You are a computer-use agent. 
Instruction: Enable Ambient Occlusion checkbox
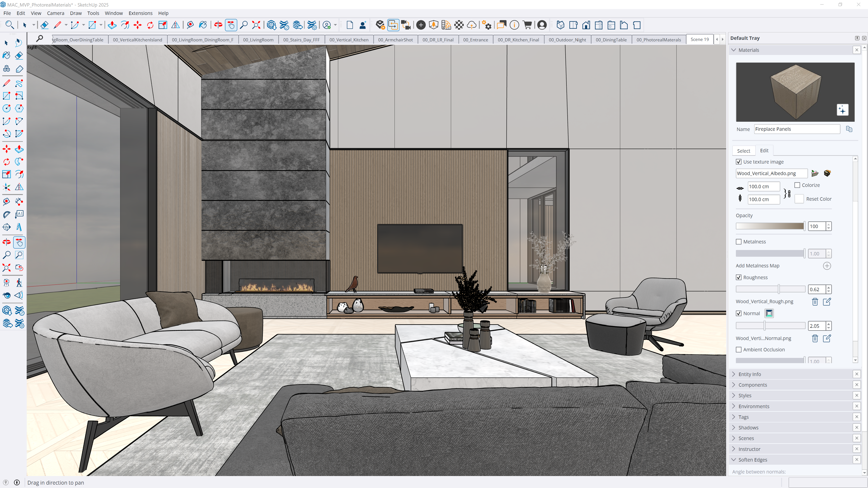[739, 350]
